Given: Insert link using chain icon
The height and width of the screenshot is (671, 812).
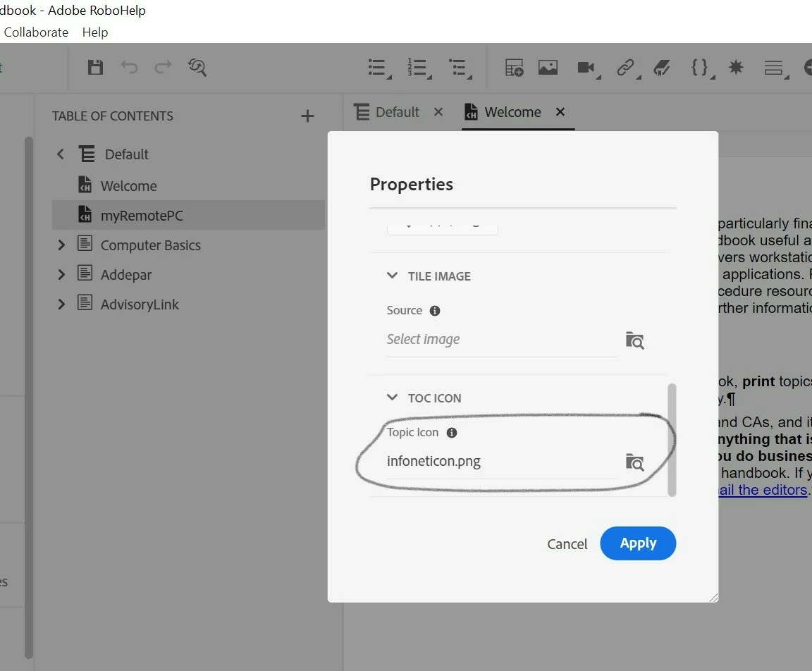Looking at the screenshot, I should click(627, 68).
